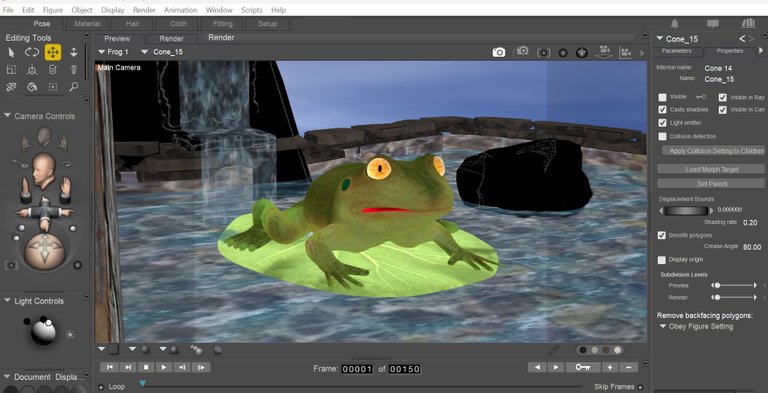Open the Frog 1 figure dropdown

(x=114, y=52)
